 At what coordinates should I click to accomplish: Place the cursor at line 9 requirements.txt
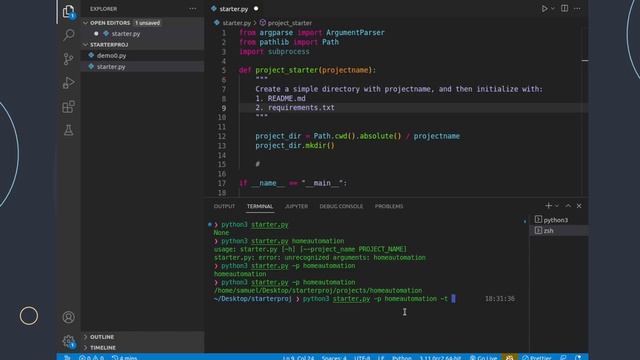coord(301,108)
